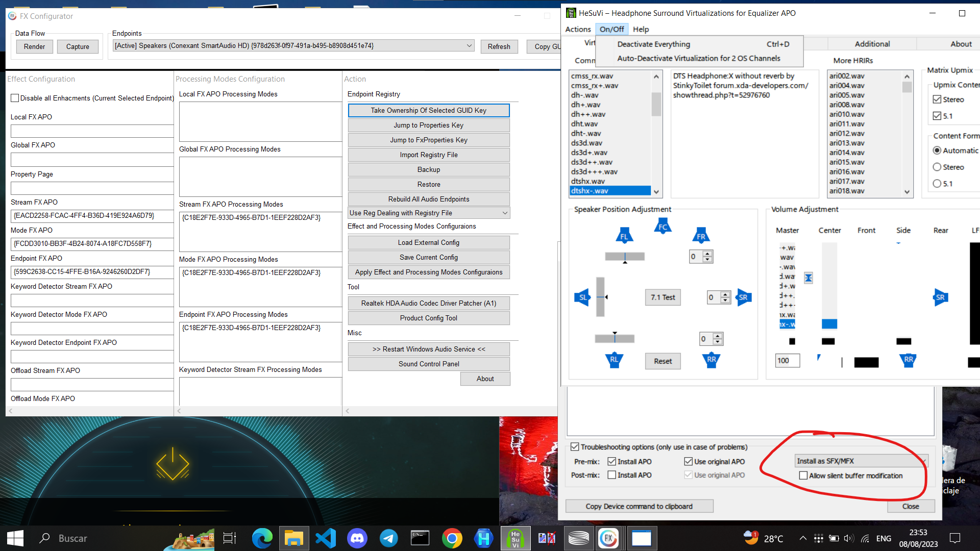Click the weather widget showing 28°C
The height and width of the screenshot is (551, 980).
[763, 538]
